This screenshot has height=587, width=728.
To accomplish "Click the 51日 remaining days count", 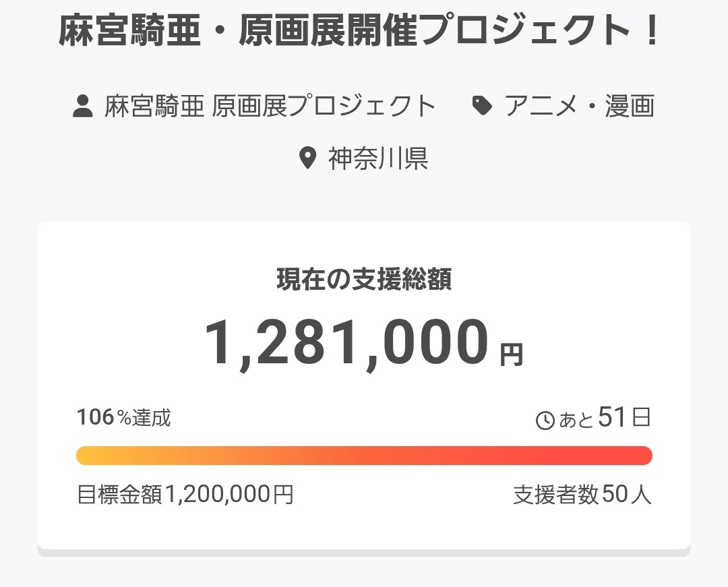I will tap(624, 416).
